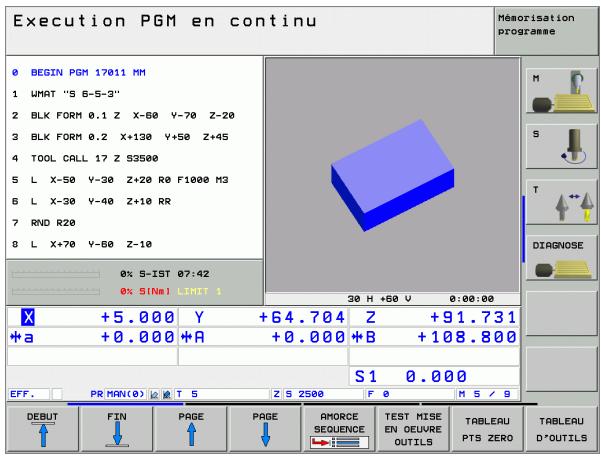
Task: Click the Z tool axis indicator field
Action: click(x=276, y=394)
